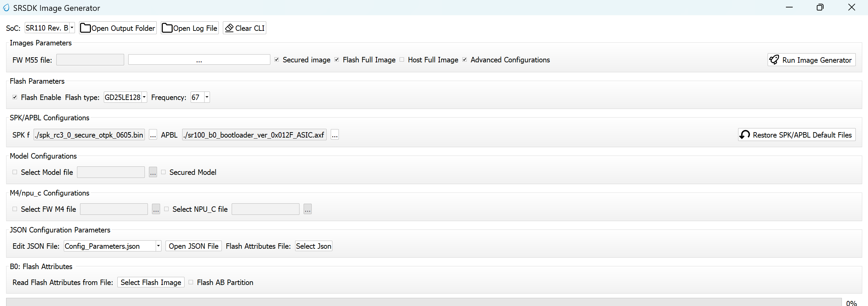Click the Open Output Folder icon button

point(86,28)
